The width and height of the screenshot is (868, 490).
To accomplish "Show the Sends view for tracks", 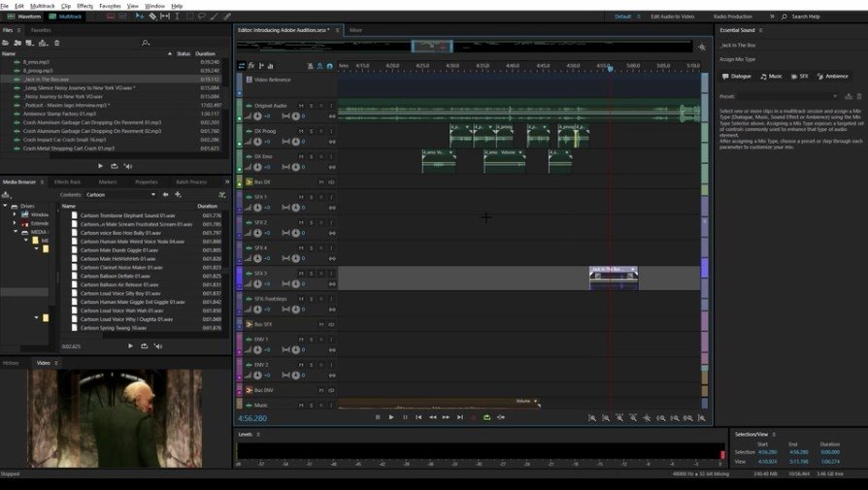I will pyautogui.click(x=261, y=66).
